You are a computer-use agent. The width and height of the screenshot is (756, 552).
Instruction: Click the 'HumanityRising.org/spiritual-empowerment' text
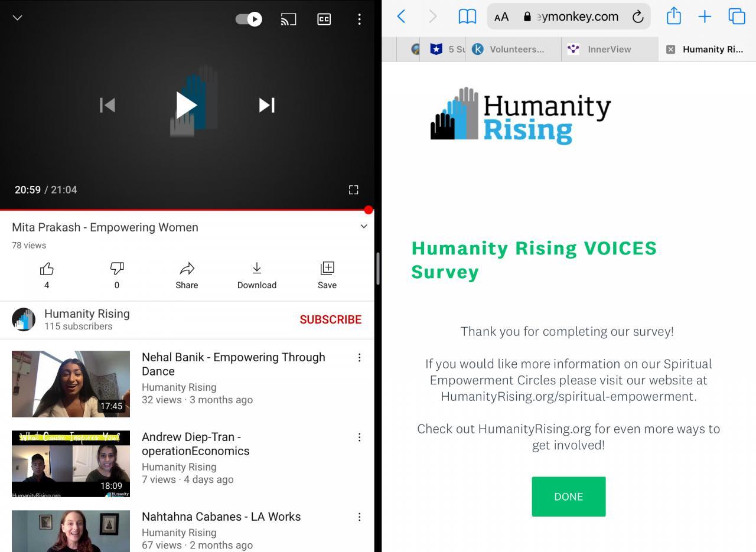click(x=568, y=396)
